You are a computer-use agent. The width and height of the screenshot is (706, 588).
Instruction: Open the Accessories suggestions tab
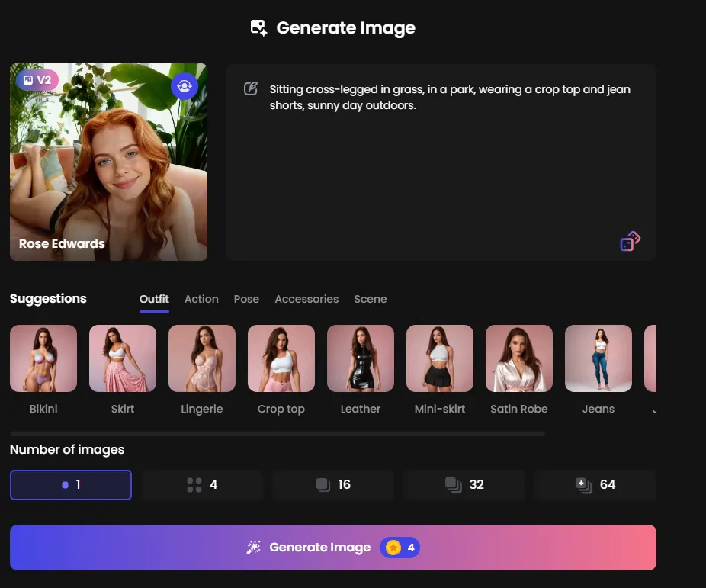tap(306, 299)
